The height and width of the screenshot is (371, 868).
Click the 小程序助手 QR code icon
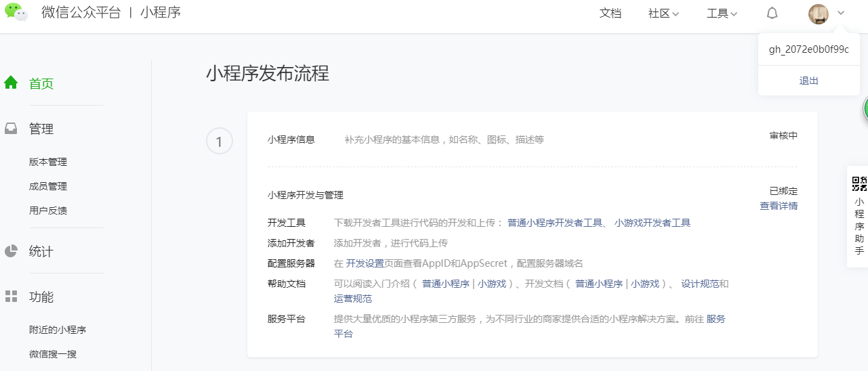(859, 183)
